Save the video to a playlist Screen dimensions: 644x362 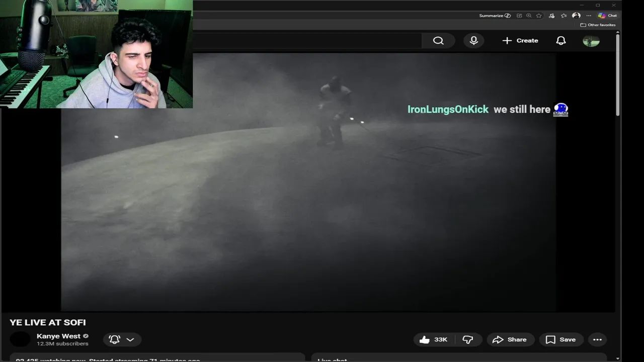(x=561, y=339)
